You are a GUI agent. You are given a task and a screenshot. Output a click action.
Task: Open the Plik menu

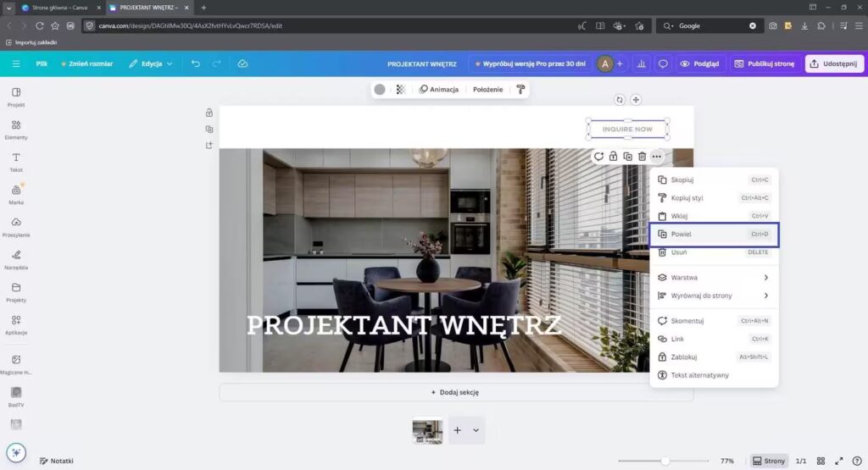[42, 64]
